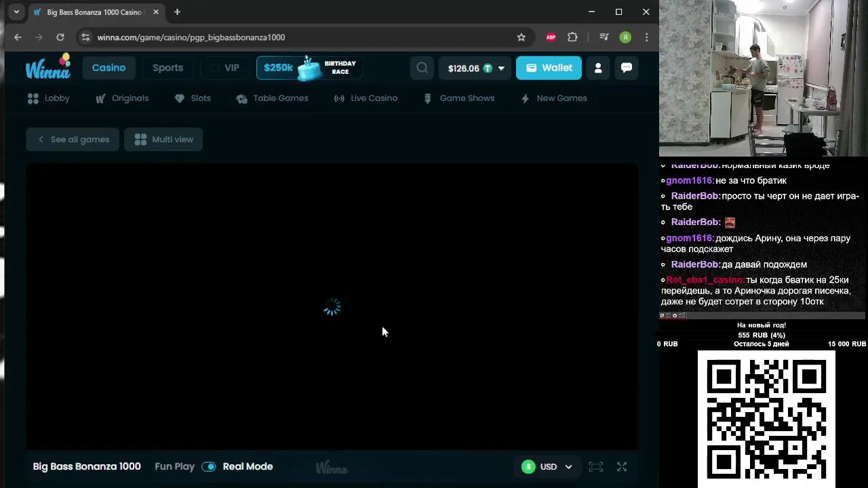Close the Big Bass Bonanza 1000 tab
868x488 pixels.
coord(155,12)
